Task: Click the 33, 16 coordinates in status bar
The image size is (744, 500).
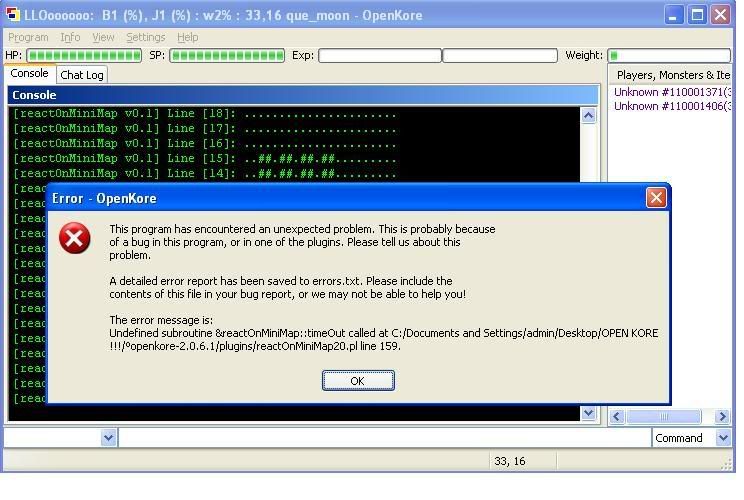Action: [510, 461]
